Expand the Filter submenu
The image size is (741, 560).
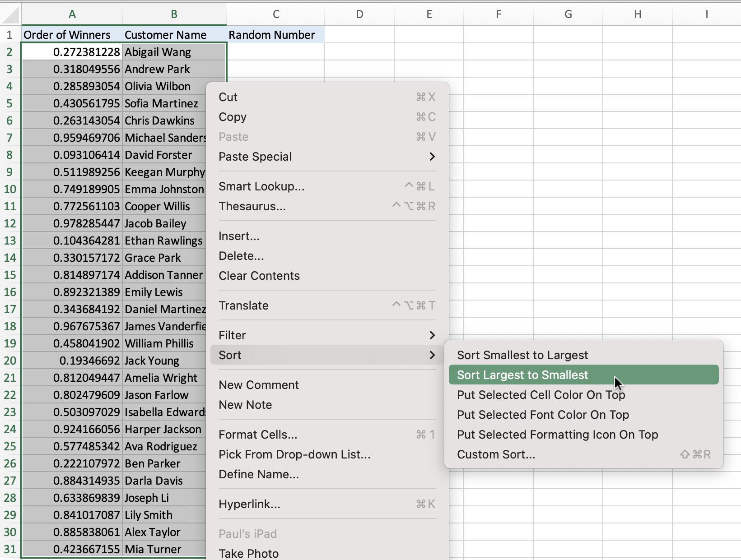[327, 335]
